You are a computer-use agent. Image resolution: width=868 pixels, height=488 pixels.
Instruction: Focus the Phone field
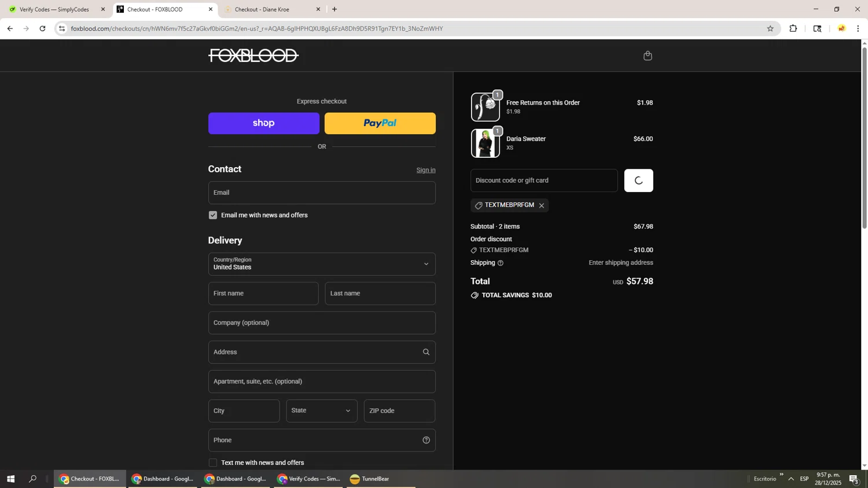322,440
